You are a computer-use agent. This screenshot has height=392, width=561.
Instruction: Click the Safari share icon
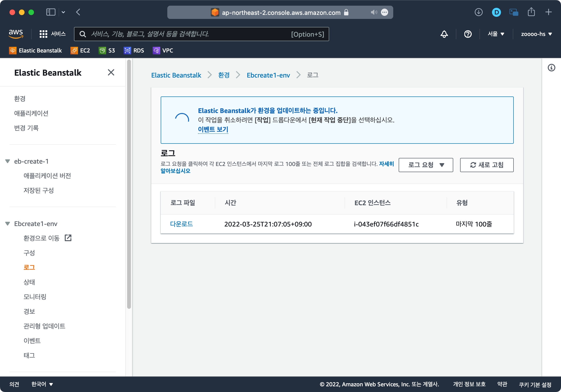point(531,12)
